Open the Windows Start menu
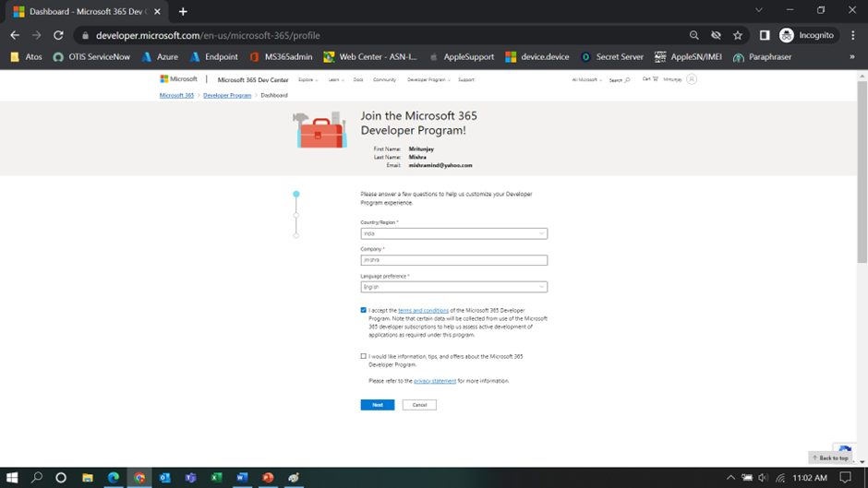The image size is (868, 488). click(x=12, y=478)
